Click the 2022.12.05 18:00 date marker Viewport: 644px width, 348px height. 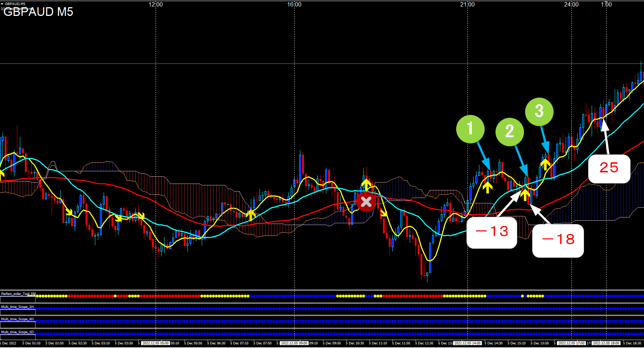tap(606, 343)
